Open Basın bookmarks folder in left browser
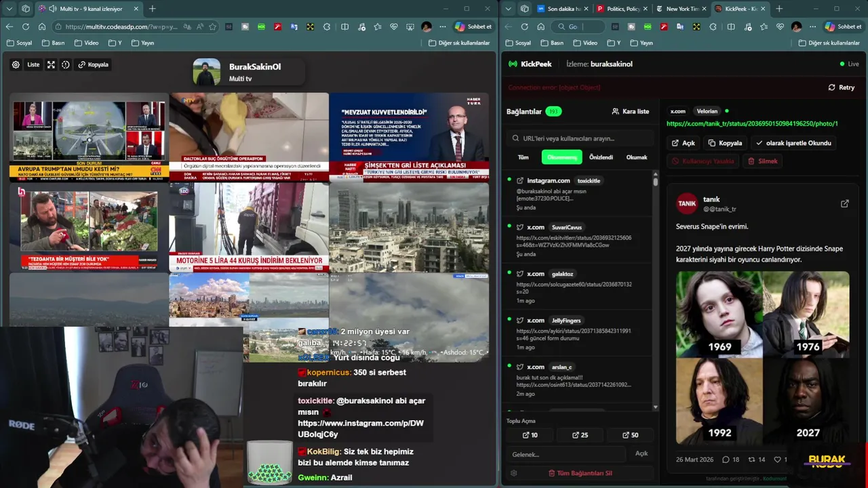The width and height of the screenshot is (868, 488). (54, 43)
